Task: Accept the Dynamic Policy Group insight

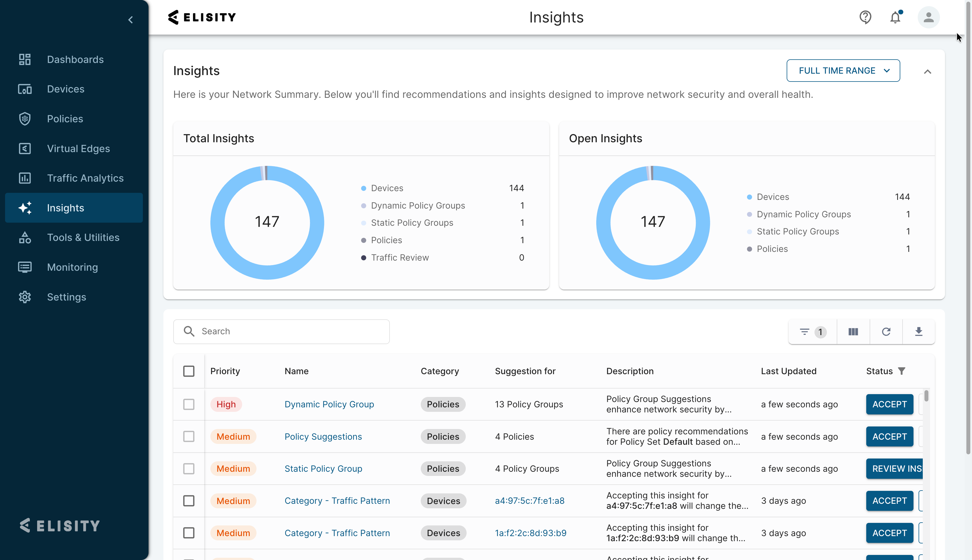Action: tap(889, 404)
